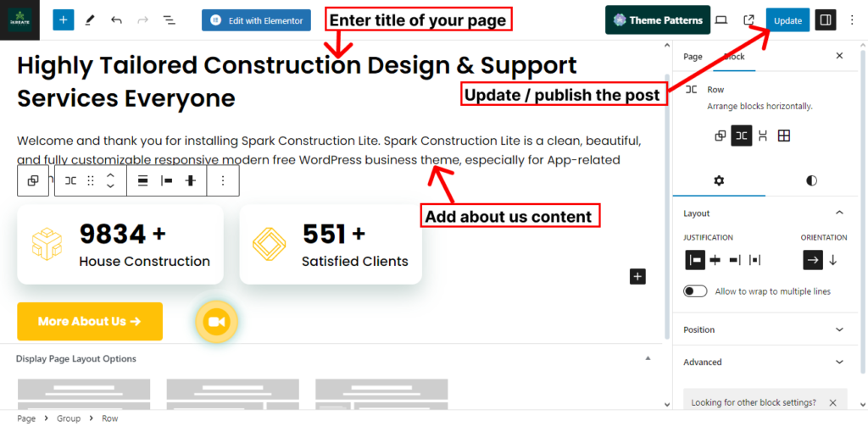Viewport: 868px width, 426px height.
Task: Click the yellow video camera icon
Action: click(x=216, y=322)
